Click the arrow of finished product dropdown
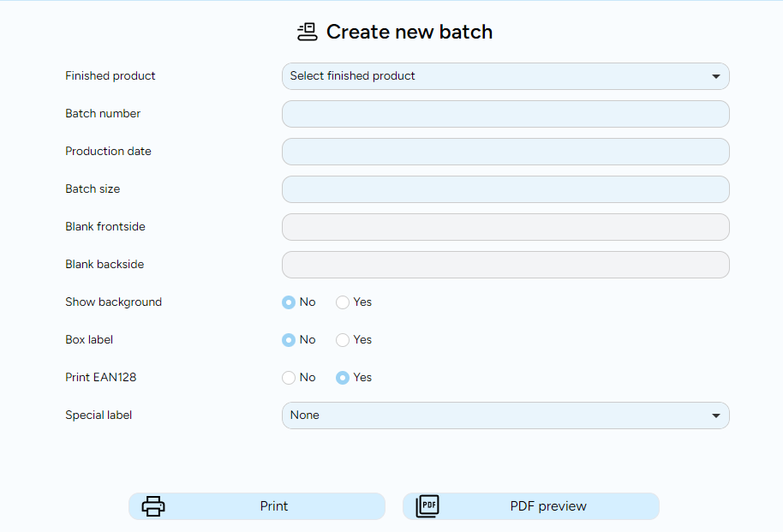 coord(716,76)
